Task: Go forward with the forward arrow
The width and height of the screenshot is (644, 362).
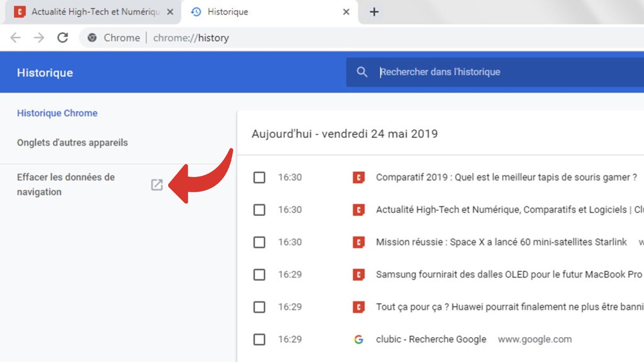Action: coord(39,38)
